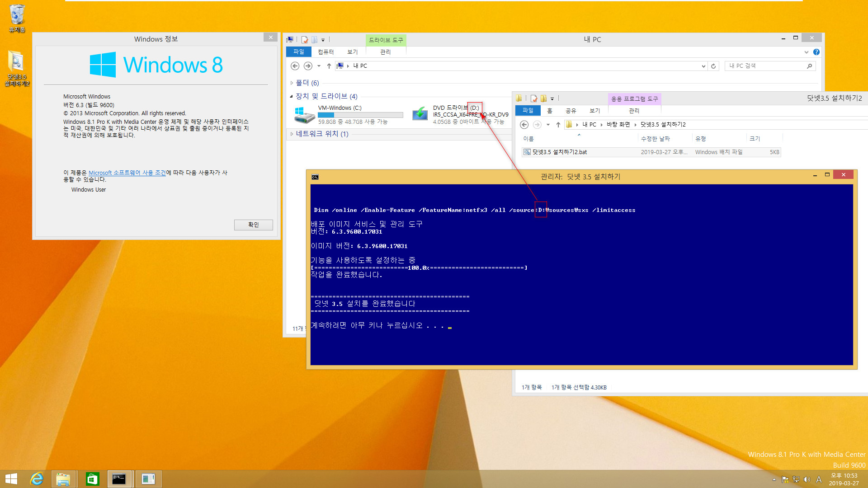The image size is (868, 488).
Task: Click 바탕 화면 breadcrumb in address bar
Action: pyautogui.click(x=618, y=125)
